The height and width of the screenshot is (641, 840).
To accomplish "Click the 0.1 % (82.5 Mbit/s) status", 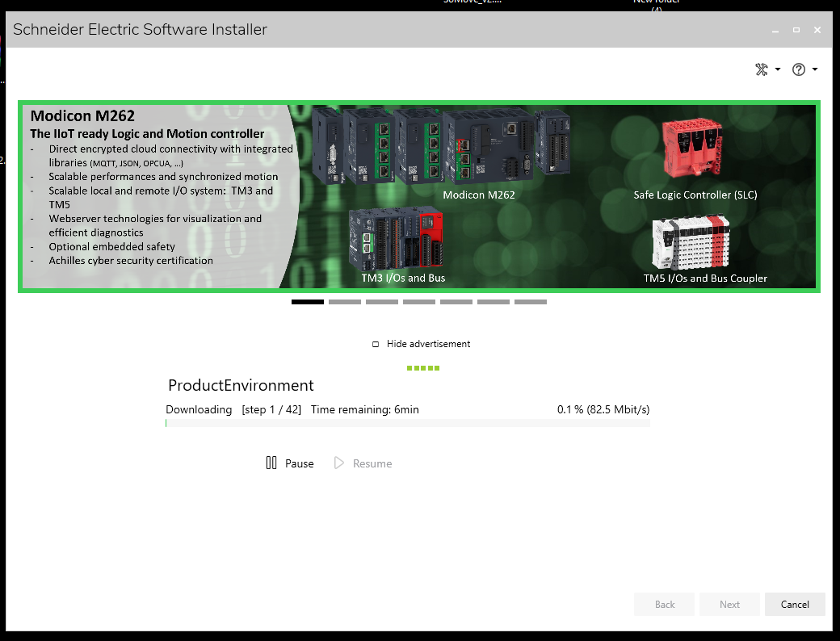I will (x=603, y=409).
